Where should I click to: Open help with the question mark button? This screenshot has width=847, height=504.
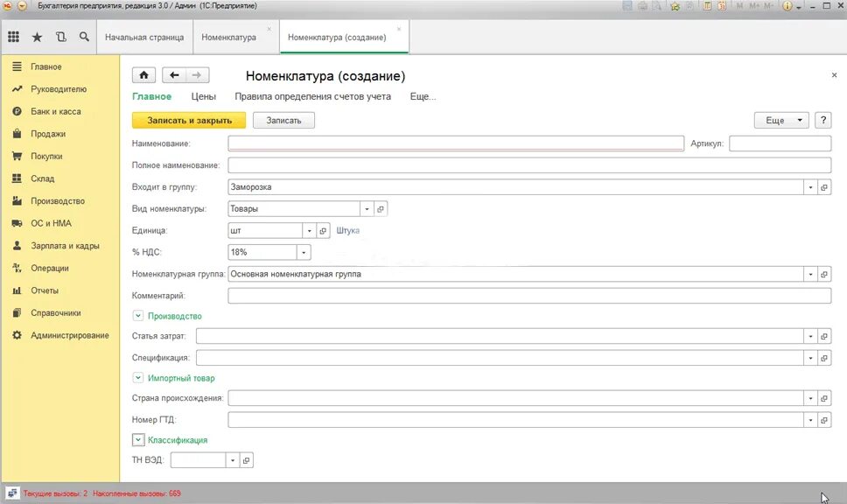click(x=823, y=120)
